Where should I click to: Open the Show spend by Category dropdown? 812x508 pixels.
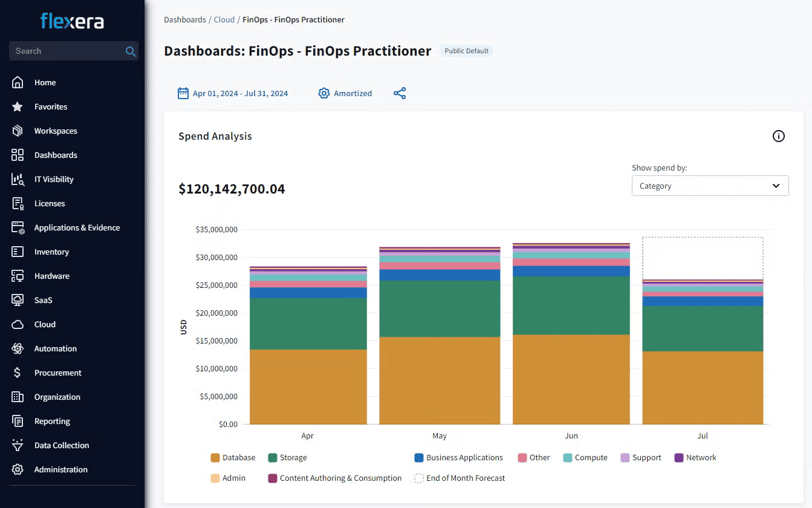coord(710,186)
